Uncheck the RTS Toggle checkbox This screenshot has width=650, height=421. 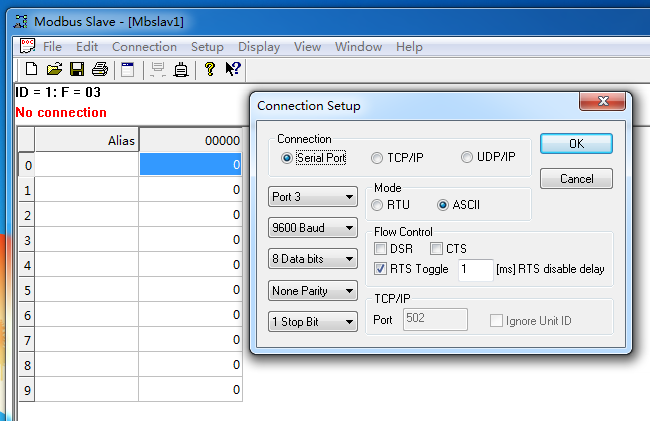(x=380, y=269)
